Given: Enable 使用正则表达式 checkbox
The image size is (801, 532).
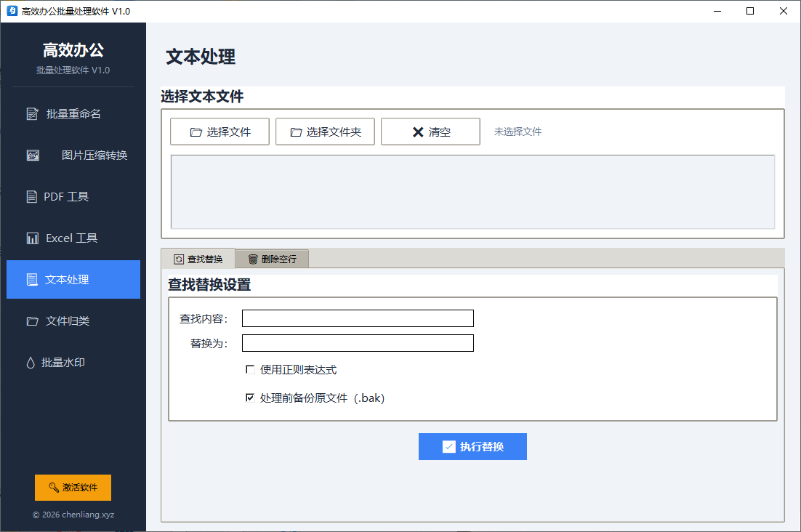Looking at the screenshot, I should [x=250, y=369].
